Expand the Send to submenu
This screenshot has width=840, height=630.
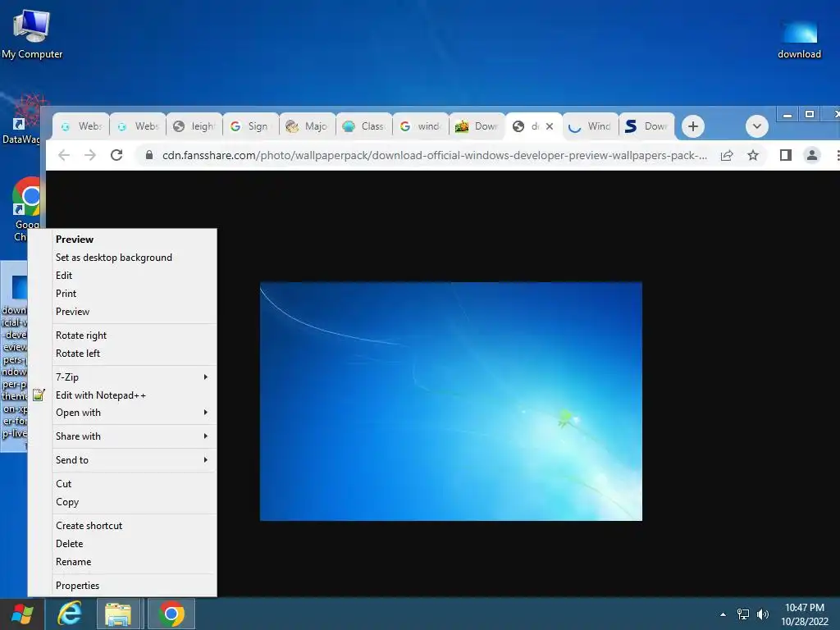pos(134,459)
